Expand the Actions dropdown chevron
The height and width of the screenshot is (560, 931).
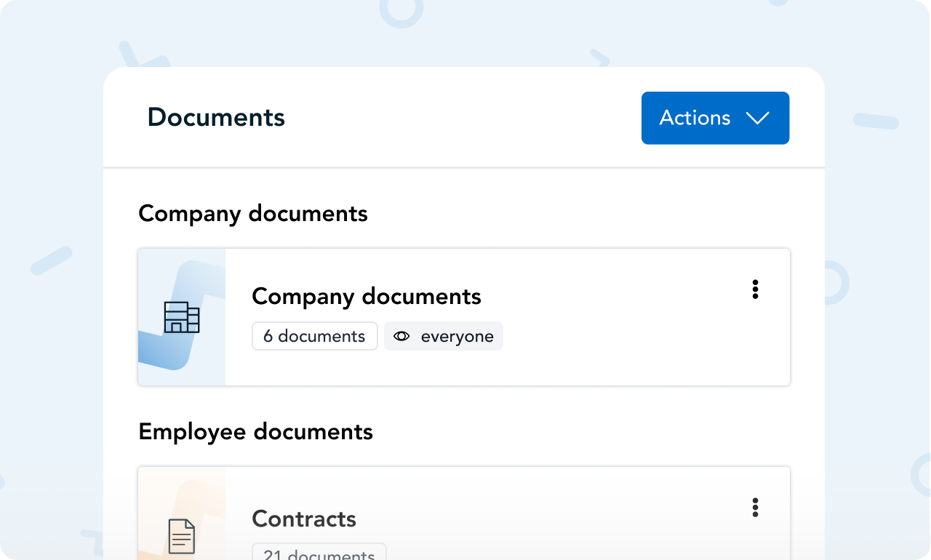coord(758,118)
